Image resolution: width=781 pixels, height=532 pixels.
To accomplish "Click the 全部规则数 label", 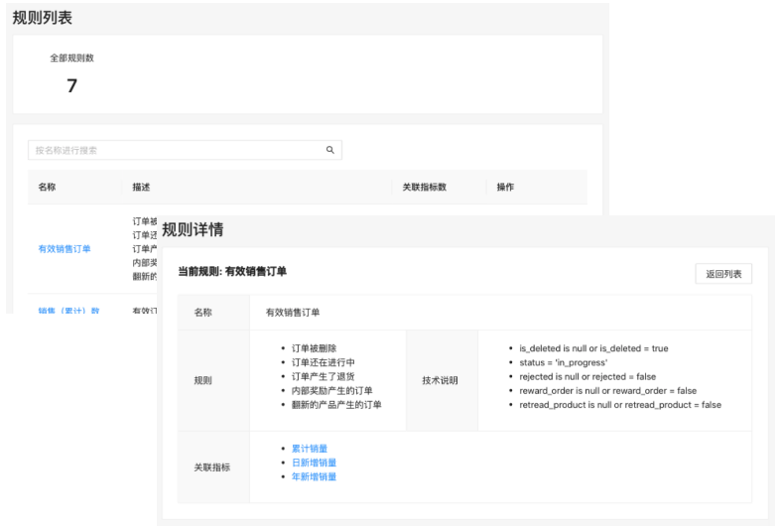I will pyautogui.click(x=71, y=59).
